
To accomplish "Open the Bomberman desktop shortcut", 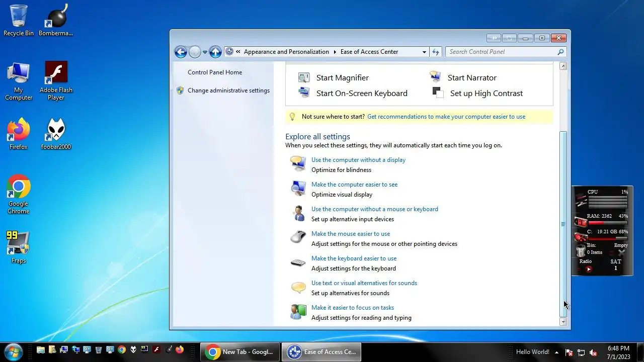I will click(56, 20).
